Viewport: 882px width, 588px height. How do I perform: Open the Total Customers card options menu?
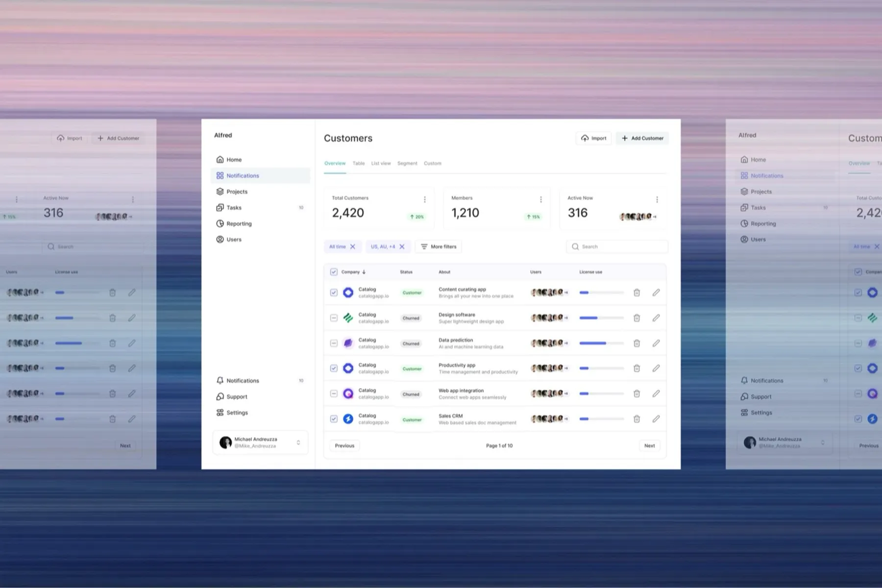click(425, 199)
